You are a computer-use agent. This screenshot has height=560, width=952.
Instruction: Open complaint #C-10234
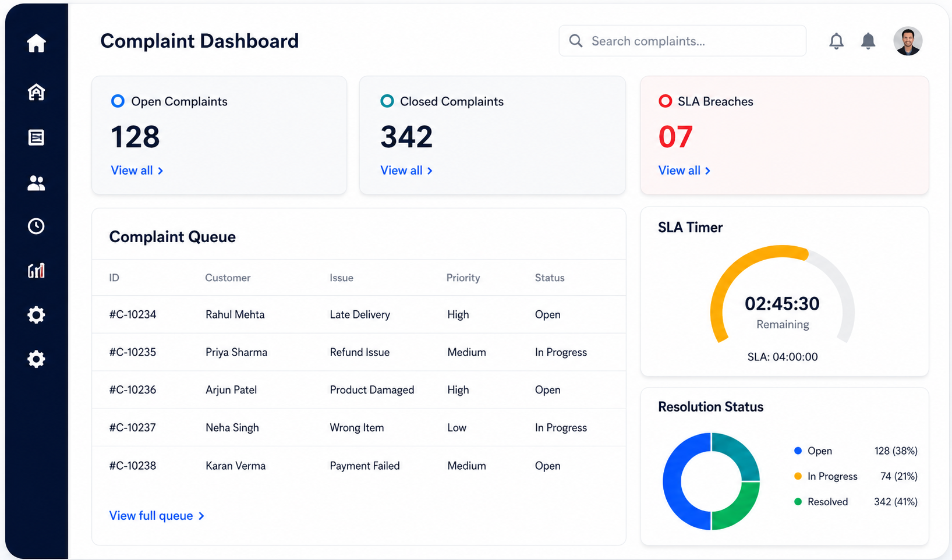point(133,314)
